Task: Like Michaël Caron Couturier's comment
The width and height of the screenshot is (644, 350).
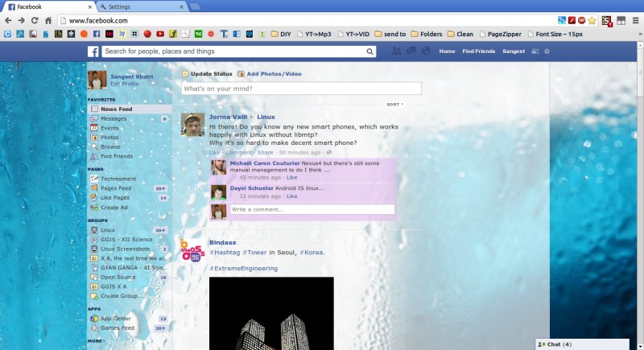Action: [291, 177]
